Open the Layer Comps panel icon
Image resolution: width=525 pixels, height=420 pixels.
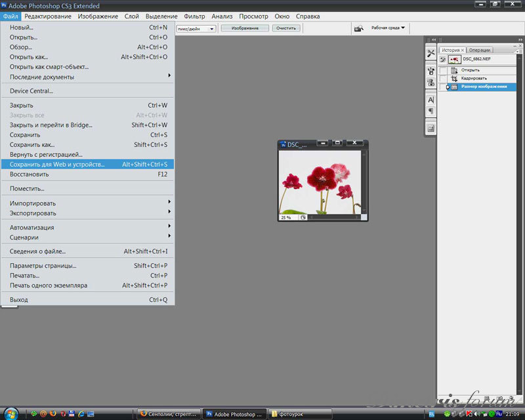[430, 129]
